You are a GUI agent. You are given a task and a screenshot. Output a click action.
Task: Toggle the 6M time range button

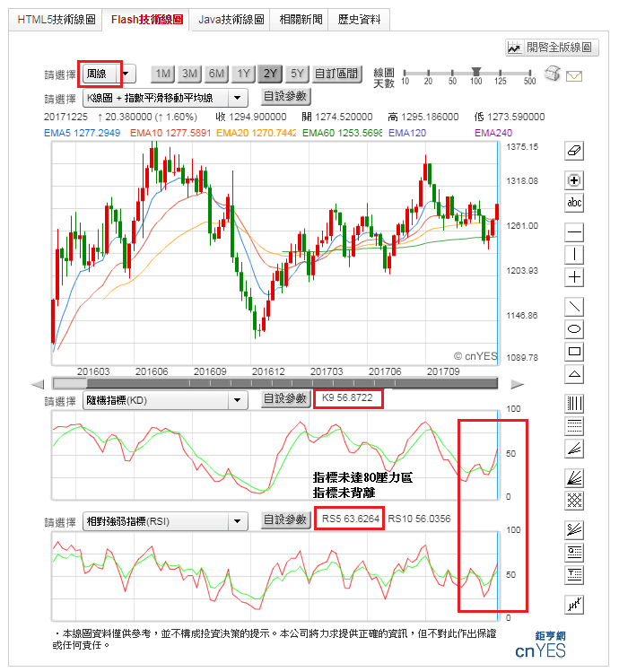coord(216,74)
